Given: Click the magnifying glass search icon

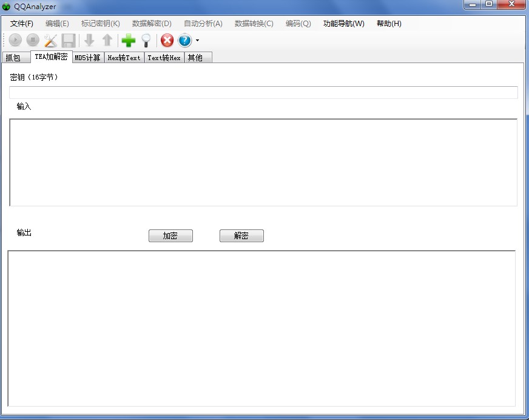Looking at the screenshot, I should pyautogui.click(x=146, y=41).
